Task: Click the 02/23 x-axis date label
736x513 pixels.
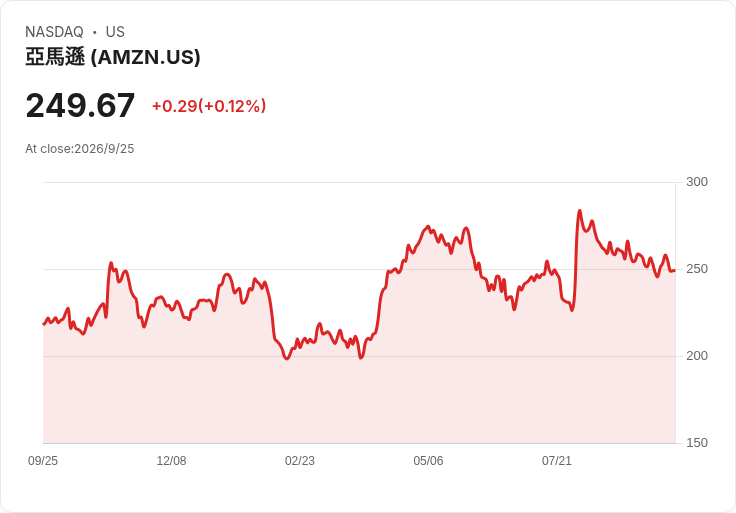Action: click(299, 461)
